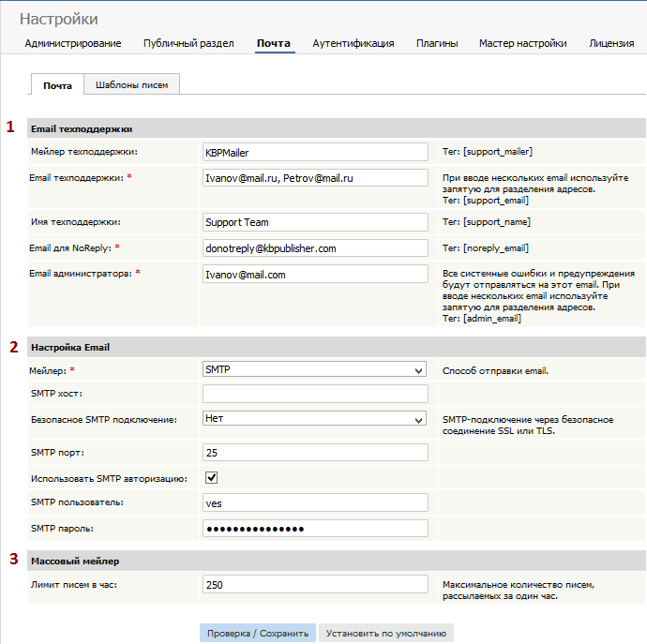The image size is (647, 644).
Task: Open the Плагины tab
Action: click(437, 43)
